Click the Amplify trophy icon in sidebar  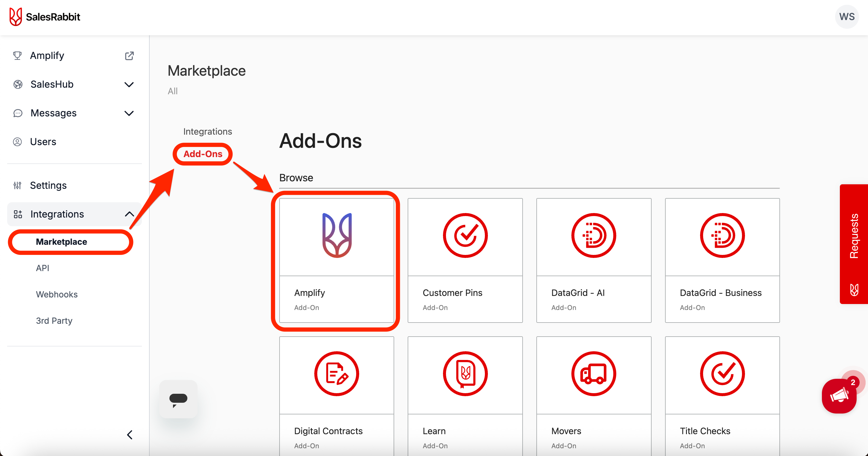tap(18, 56)
